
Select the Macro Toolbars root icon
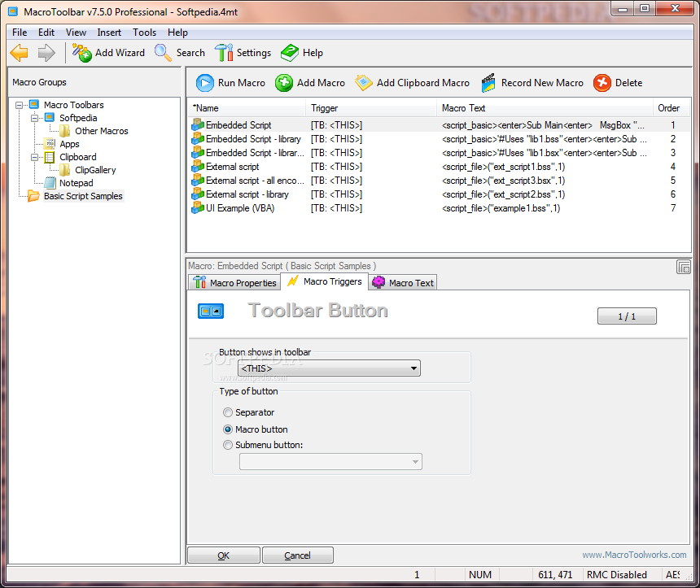[34, 105]
